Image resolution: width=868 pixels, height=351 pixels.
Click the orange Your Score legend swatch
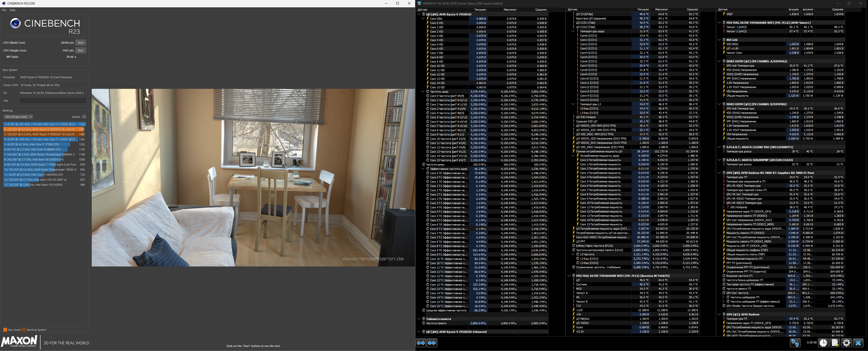pyautogui.click(x=5, y=330)
